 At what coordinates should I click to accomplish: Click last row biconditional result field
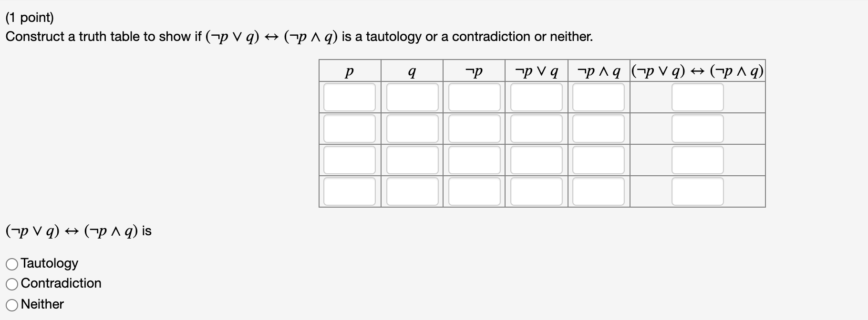[698, 191]
